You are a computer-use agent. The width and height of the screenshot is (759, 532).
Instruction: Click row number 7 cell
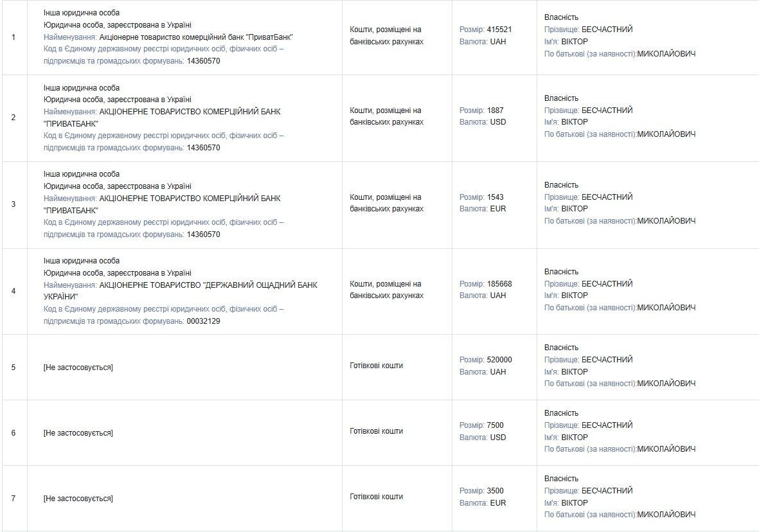pos(13,499)
